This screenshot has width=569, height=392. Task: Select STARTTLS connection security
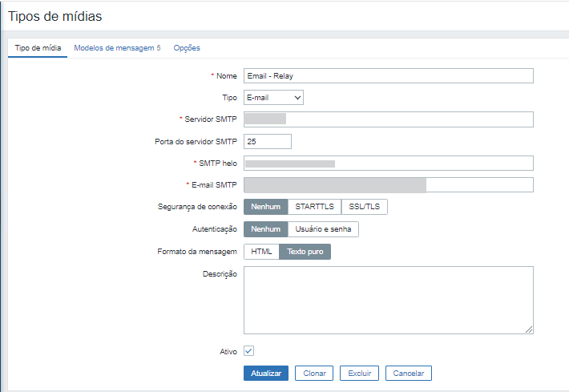(x=314, y=207)
